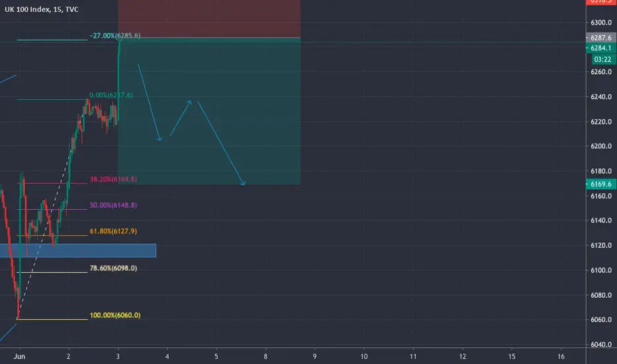Select the red stop-loss zone of the short position
The height and width of the screenshot is (364, 617).
tap(209, 19)
